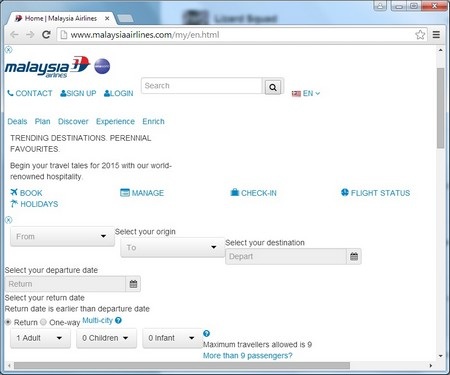450x375 pixels.
Task: Open More than 9 passengers? link
Action: 248,356
